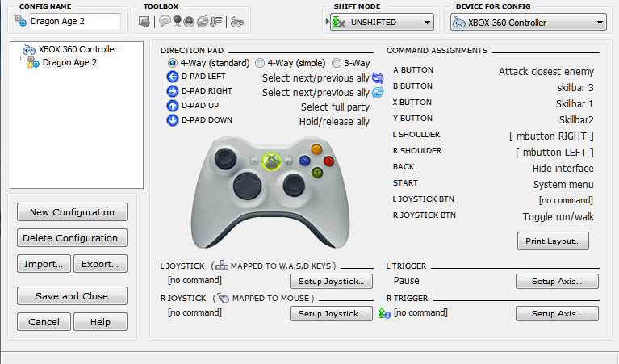Click the Save and Close button
Image resolution: width=619 pixels, height=364 pixels.
[72, 296]
